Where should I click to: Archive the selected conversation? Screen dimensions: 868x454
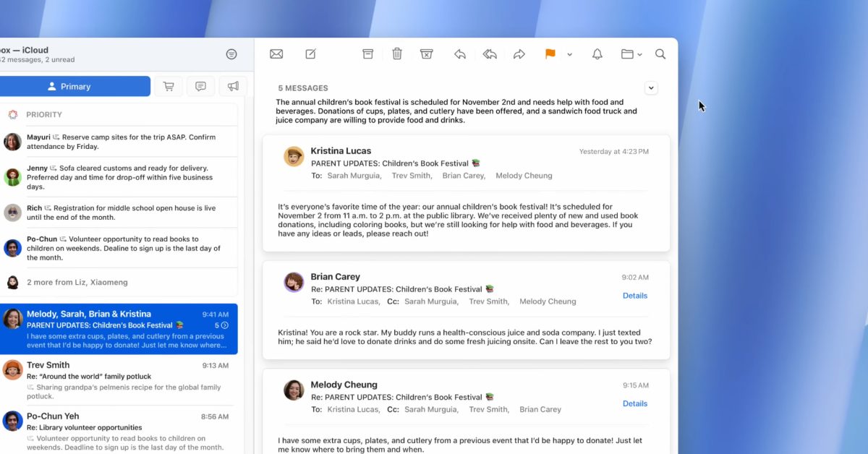367,54
